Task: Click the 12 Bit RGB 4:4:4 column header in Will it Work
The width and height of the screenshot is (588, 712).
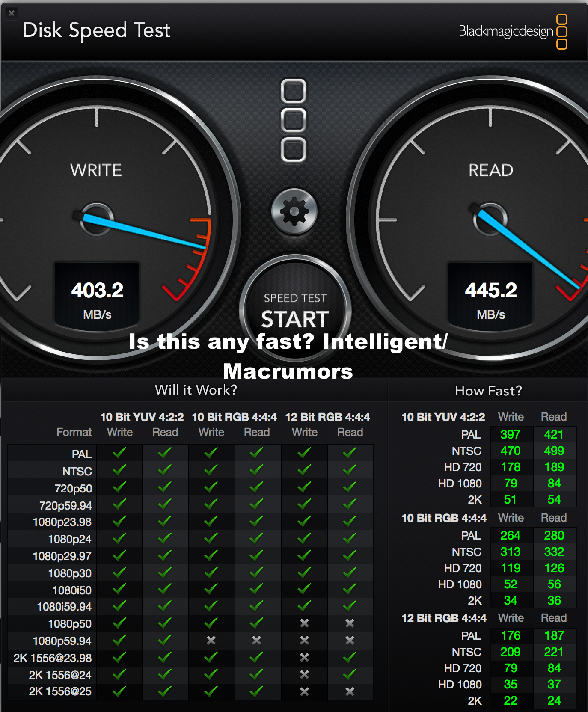Action: [x=328, y=417]
